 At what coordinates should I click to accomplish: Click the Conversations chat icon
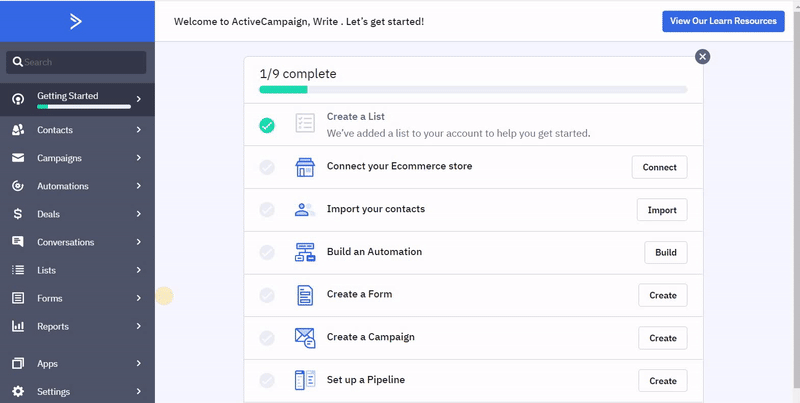pyautogui.click(x=18, y=242)
